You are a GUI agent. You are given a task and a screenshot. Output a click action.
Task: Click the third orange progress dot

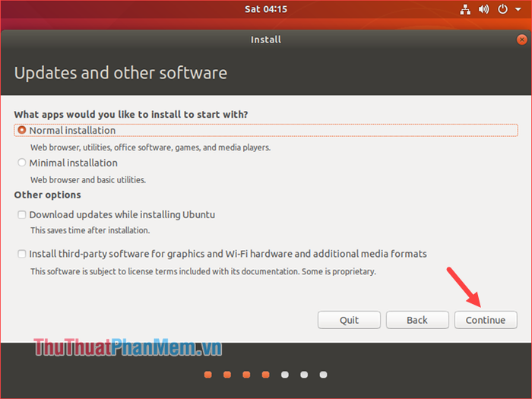click(247, 375)
